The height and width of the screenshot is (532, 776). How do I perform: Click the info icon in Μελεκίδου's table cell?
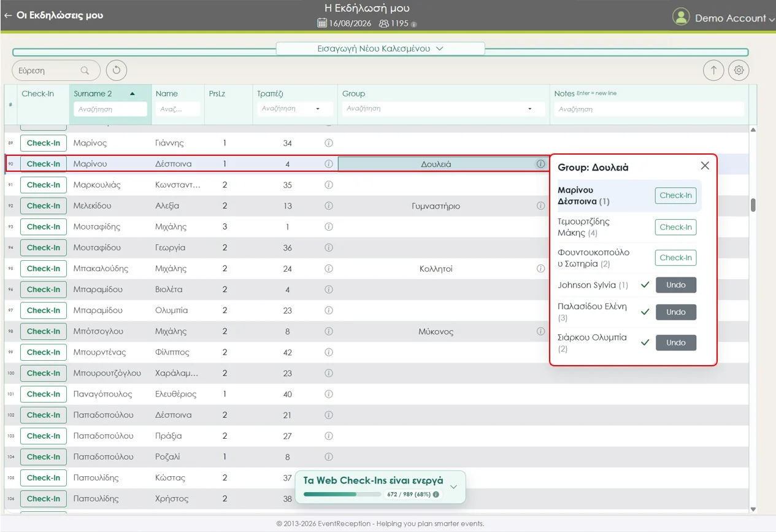click(x=328, y=206)
